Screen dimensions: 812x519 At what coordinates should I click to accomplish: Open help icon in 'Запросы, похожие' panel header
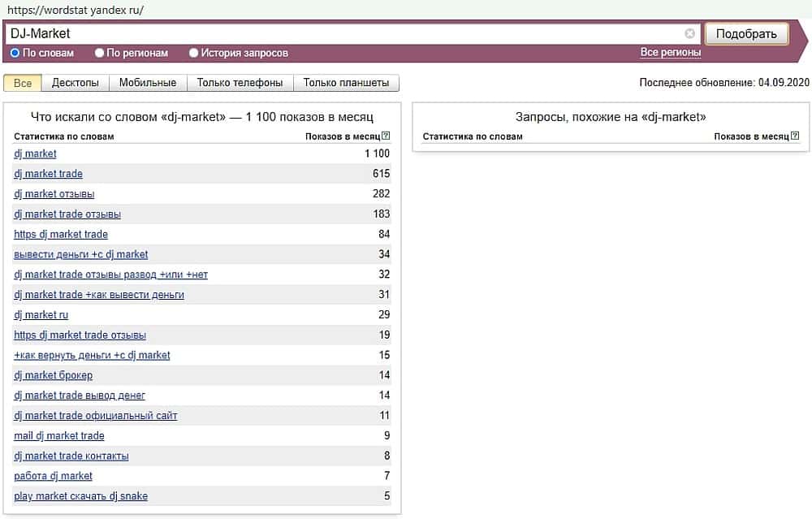[x=795, y=136]
